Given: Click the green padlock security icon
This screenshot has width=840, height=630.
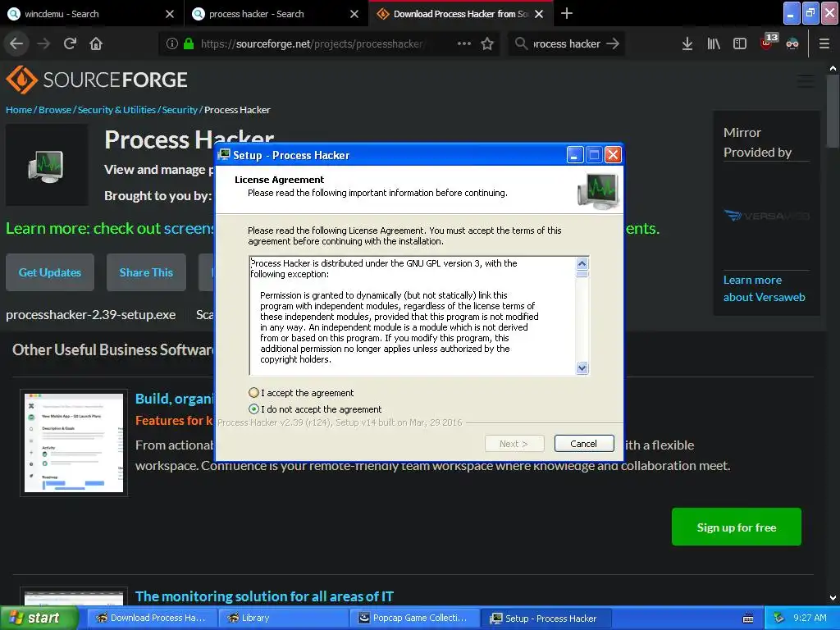Looking at the screenshot, I should 189,43.
